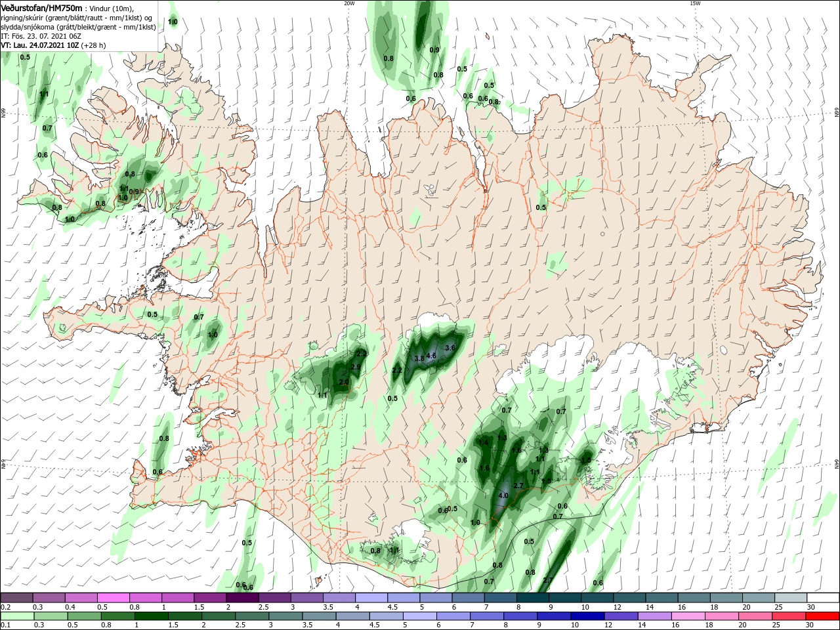Click the 3.8 precipitation value on the map
The width and height of the screenshot is (840, 630).
click(x=419, y=358)
